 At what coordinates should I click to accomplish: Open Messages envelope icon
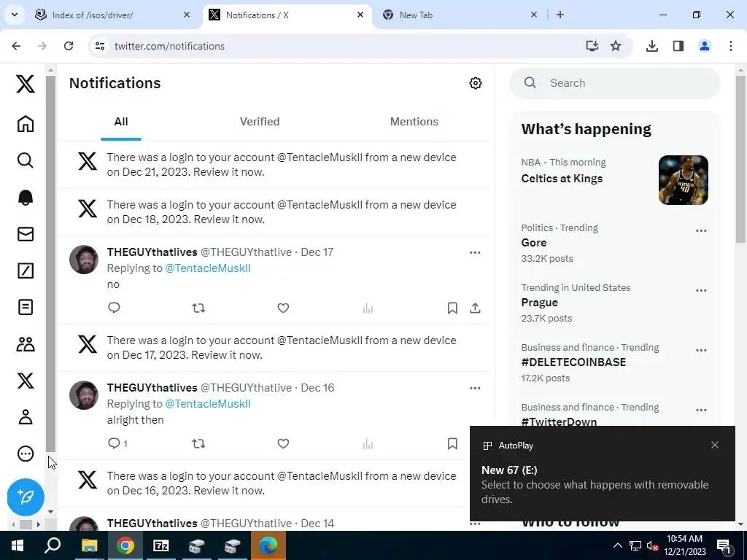[x=26, y=234]
